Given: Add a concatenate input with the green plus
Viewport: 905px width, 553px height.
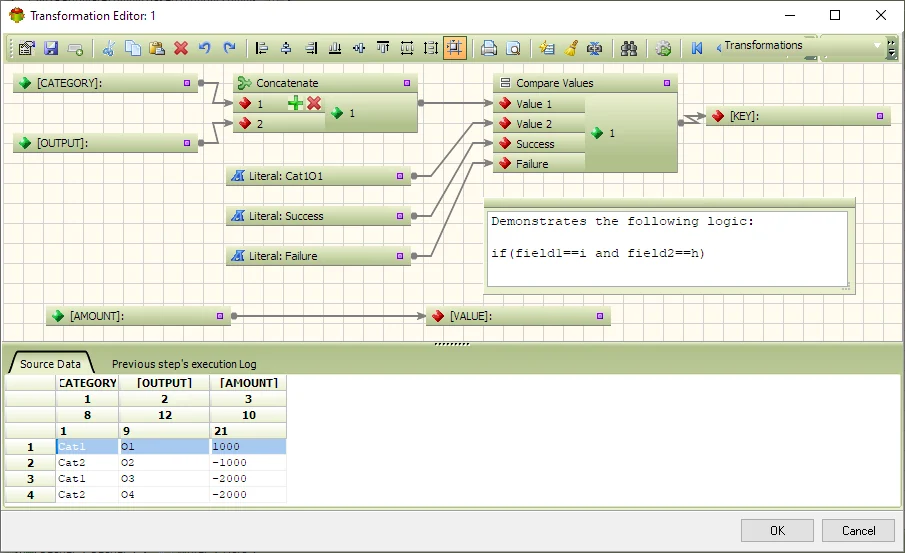Looking at the screenshot, I should [x=295, y=103].
